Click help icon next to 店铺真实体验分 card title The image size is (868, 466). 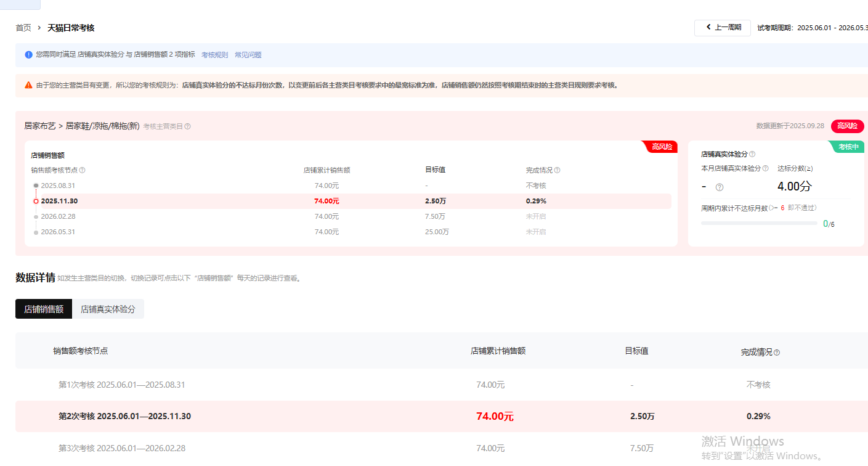point(752,154)
